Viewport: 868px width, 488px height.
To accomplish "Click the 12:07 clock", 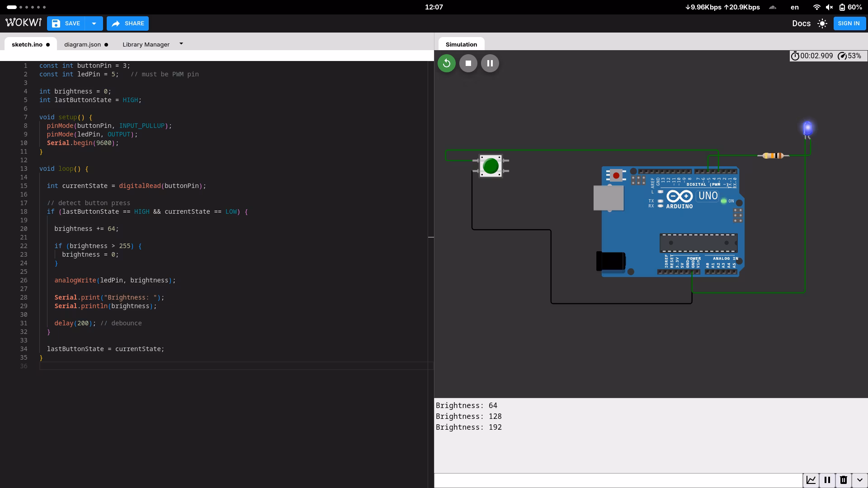I will pos(434,7).
